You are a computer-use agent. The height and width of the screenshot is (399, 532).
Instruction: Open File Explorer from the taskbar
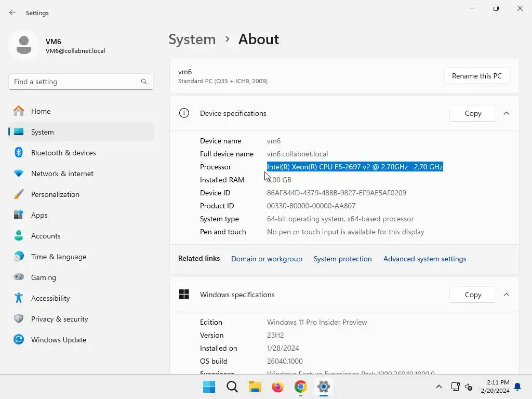(x=255, y=387)
